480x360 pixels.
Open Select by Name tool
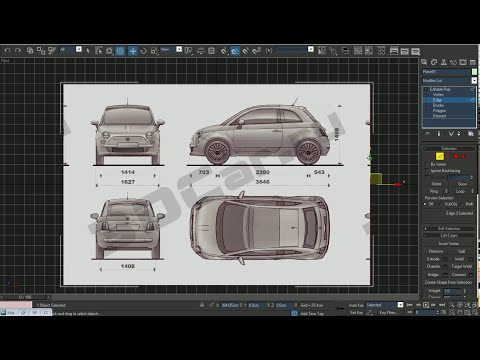98,51
